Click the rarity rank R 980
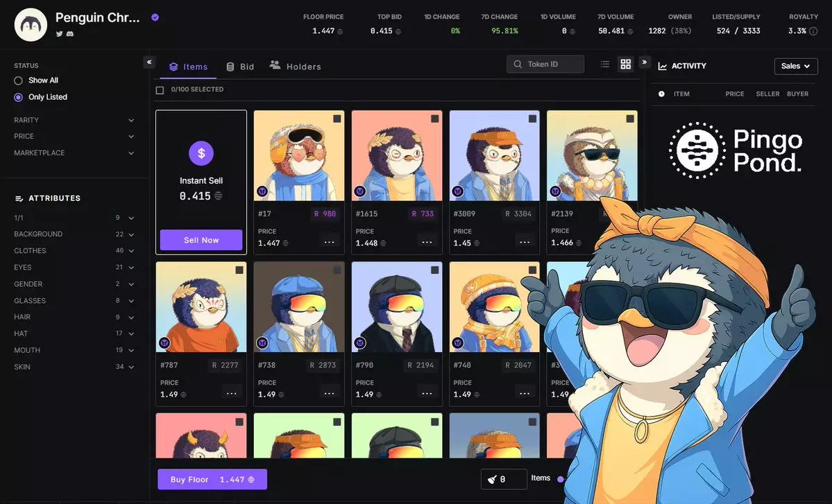Screen dimensions: 832x504 tap(325, 214)
